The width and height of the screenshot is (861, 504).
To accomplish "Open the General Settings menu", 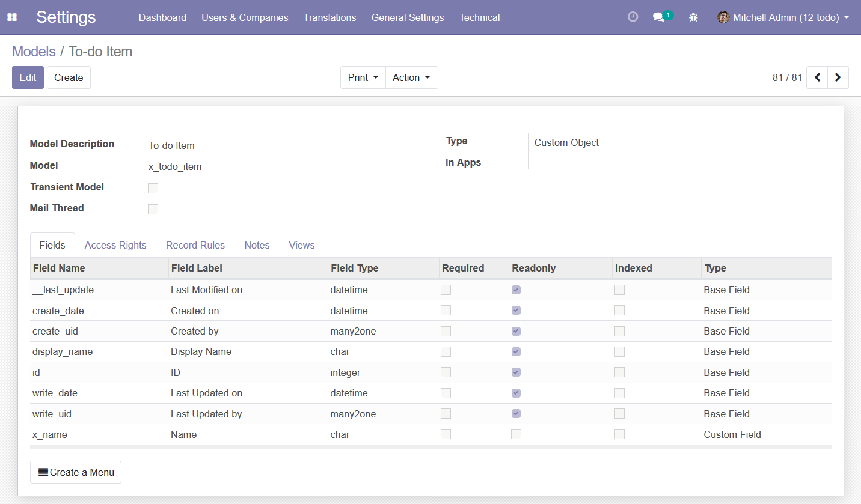I will 408,17.
